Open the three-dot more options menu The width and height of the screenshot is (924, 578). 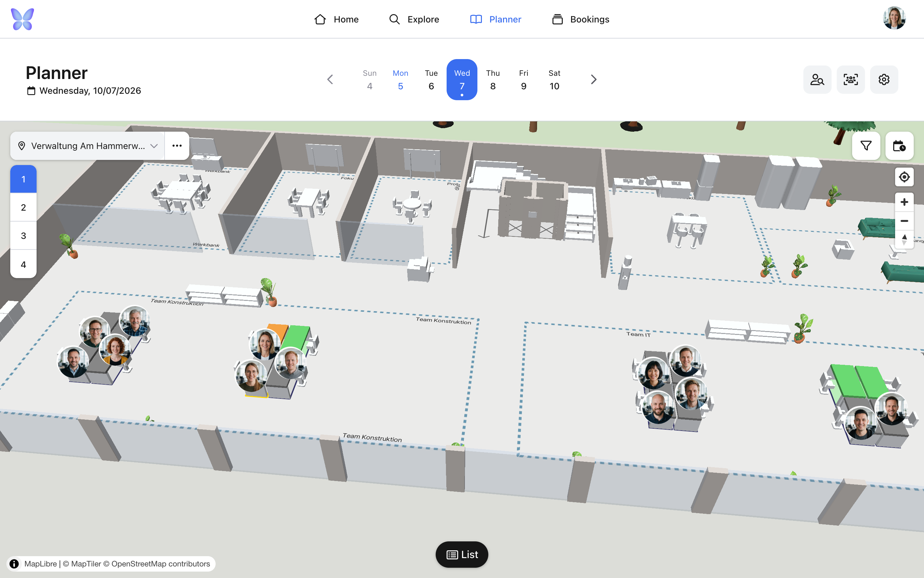pos(177,146)
